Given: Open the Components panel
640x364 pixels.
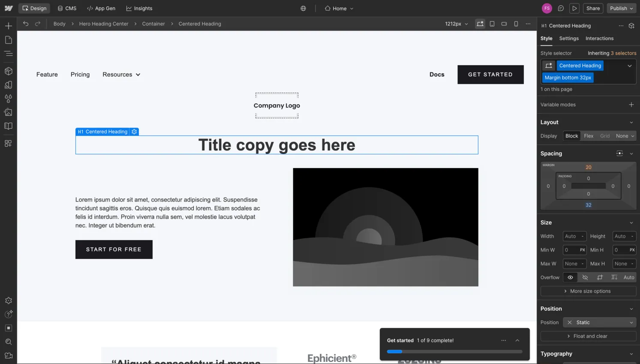Looking at the screenshot, I should tap(8, 71).
